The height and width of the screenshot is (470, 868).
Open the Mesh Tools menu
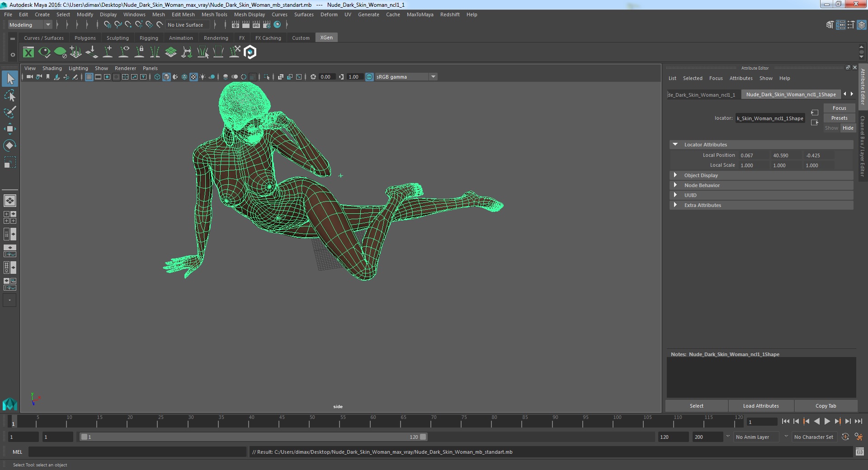(214, 14)
